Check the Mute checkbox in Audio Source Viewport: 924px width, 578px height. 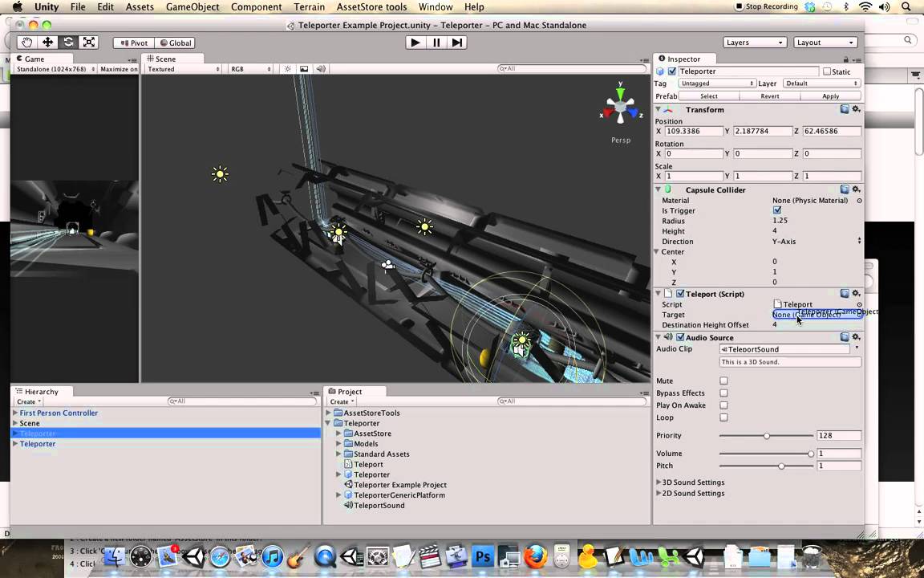click(x=724, y=381)
